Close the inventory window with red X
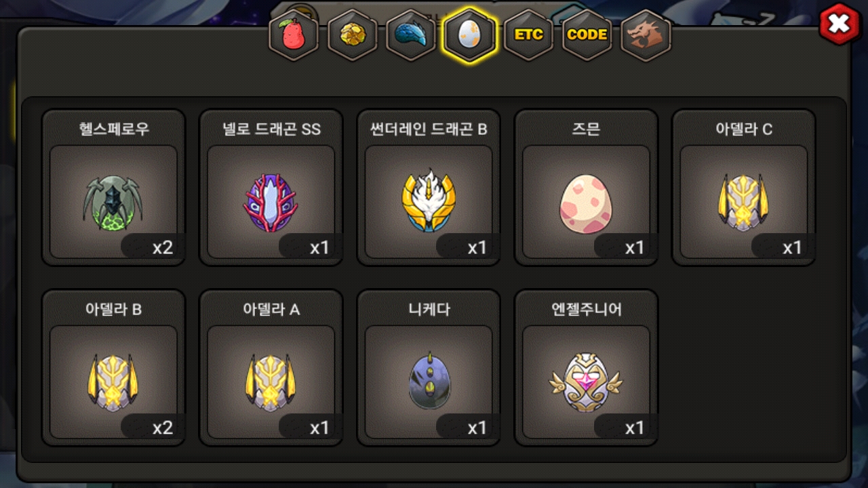 point(840,24)
